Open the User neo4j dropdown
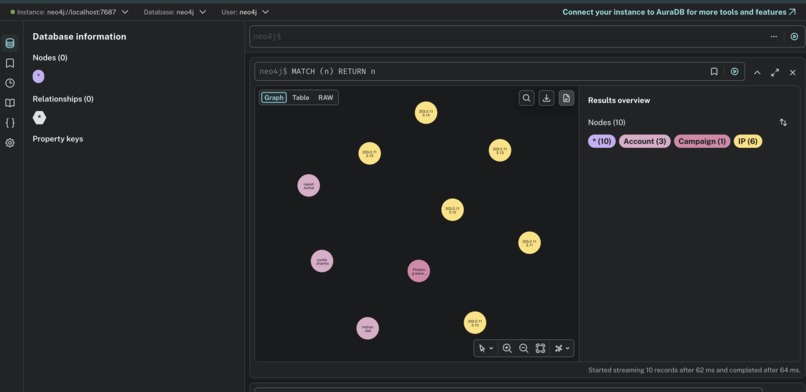Viewport: 806px width, 392px height. 245,12
